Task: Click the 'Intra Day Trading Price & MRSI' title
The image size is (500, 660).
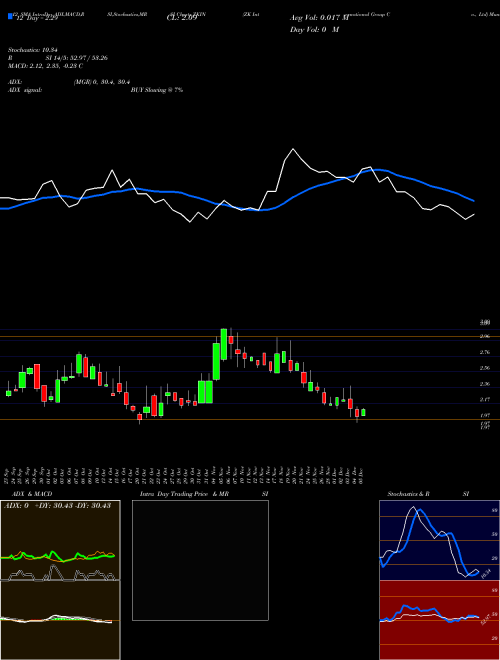Action: click(x=204, y=494)
